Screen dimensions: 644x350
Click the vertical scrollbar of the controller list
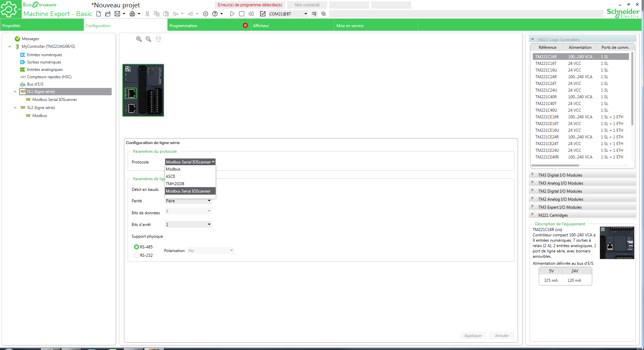pos(632,89)
